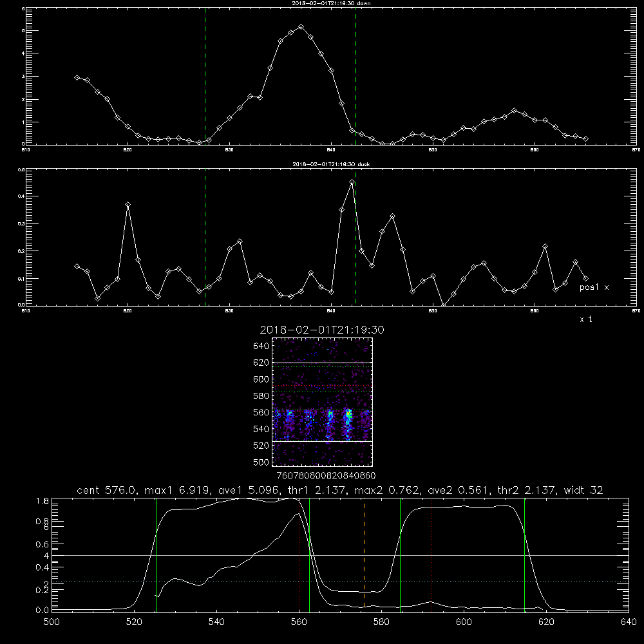Image resolution: width=644 pixels, height=644 pixels.
Task: Click the dusk plot peak diamond at 820
Action: [128, 205]
